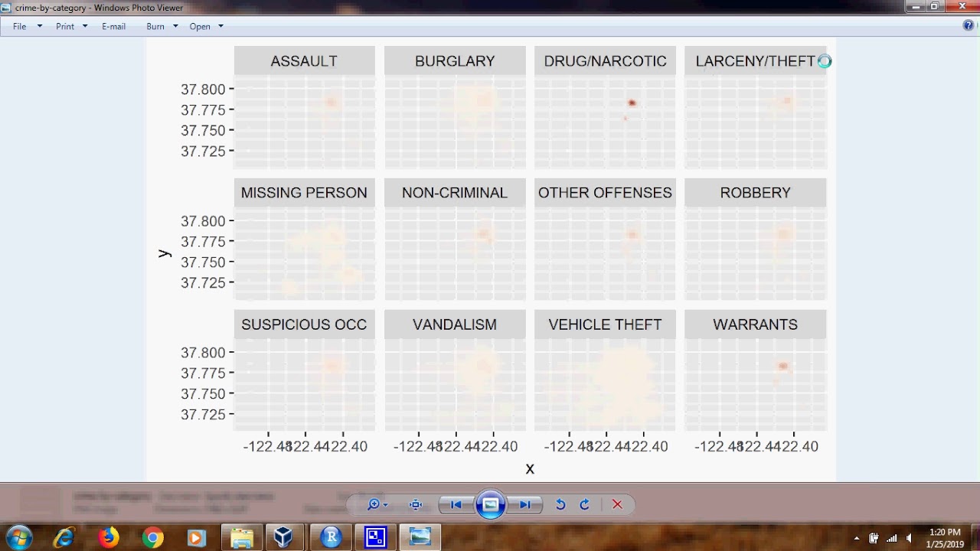980x551 pixels.
Task: Open the Windows Start menu
Action: (19, 537)
